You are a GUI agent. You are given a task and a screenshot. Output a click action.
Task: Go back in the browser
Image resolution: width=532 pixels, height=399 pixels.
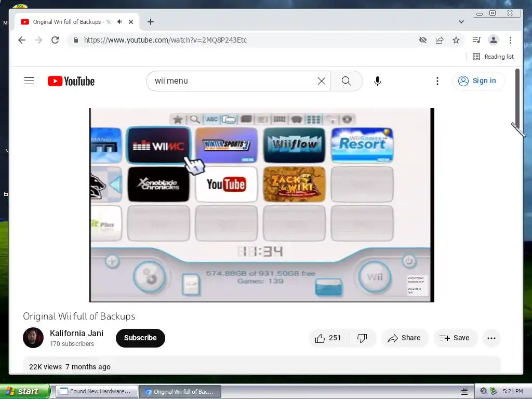[x=22, y=40]
